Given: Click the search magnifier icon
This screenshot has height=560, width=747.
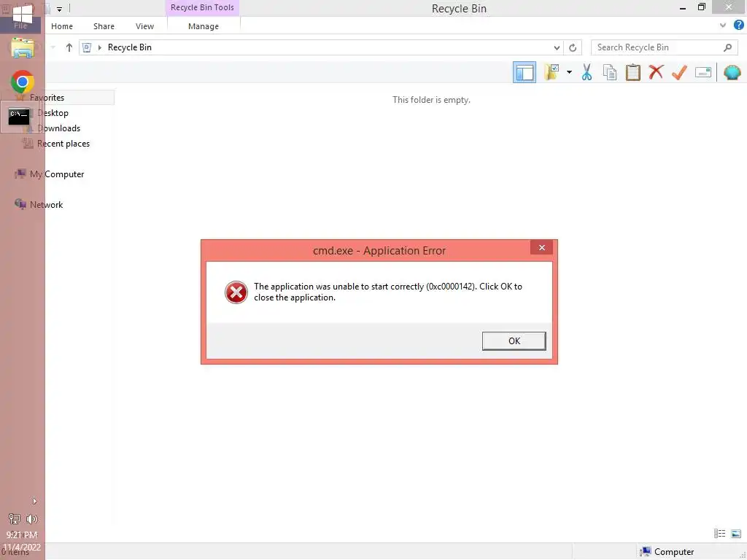Looking at the screenshot, I should [x=727, y=47].
